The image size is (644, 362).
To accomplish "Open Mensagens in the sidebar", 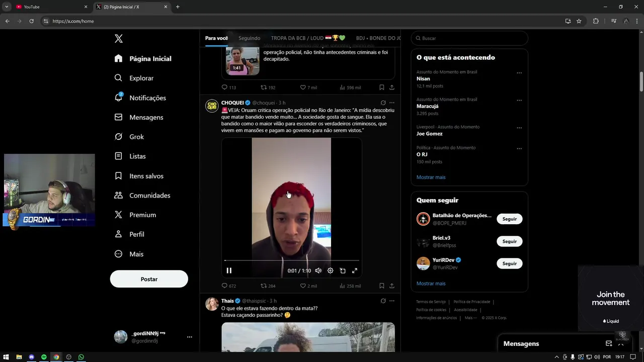I will (x=139, y=117).
